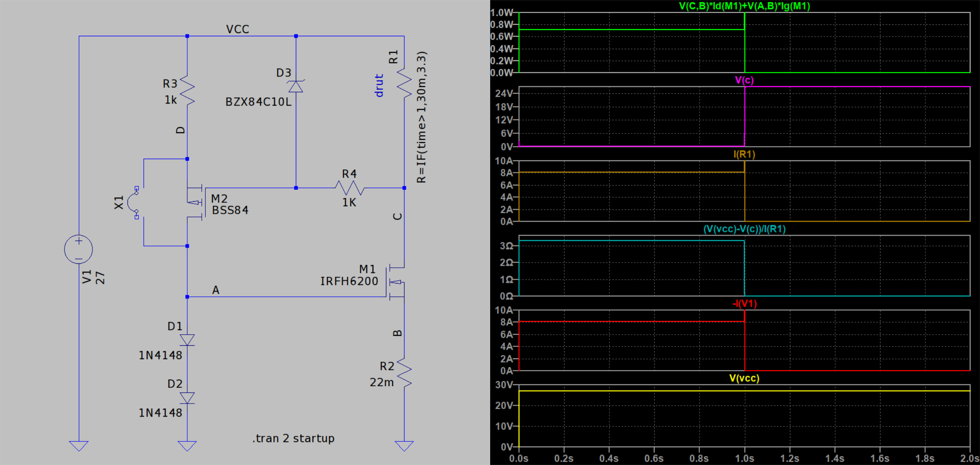This screenshot has width=980, height=465.
Task: Click the ground symbol below V1
Action: click(x=79, y=446)
